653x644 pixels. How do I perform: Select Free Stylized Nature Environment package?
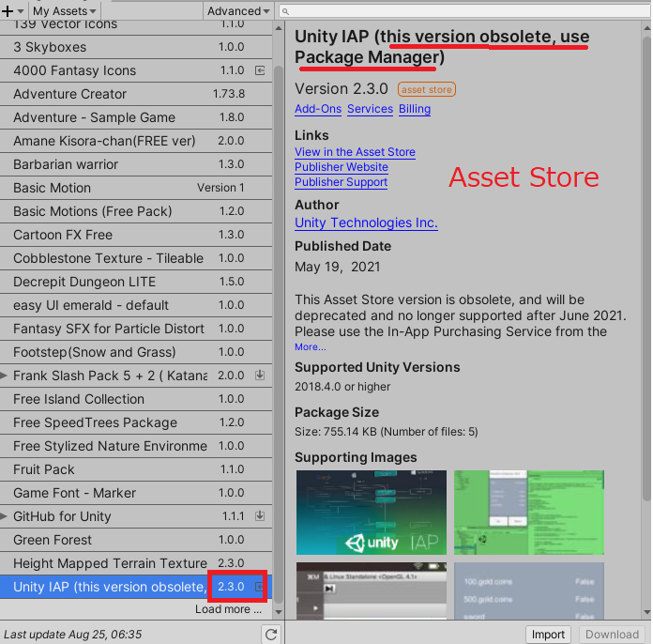[x=136, y=446]
